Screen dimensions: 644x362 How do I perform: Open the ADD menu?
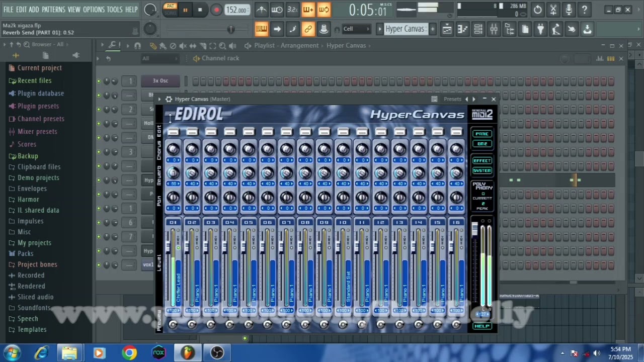(34, 10)
